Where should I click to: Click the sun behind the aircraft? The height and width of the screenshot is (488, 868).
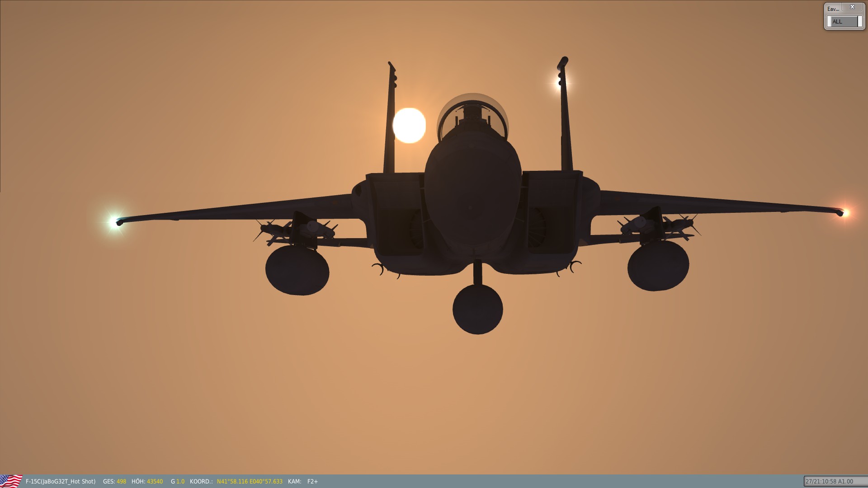[409, 126]
